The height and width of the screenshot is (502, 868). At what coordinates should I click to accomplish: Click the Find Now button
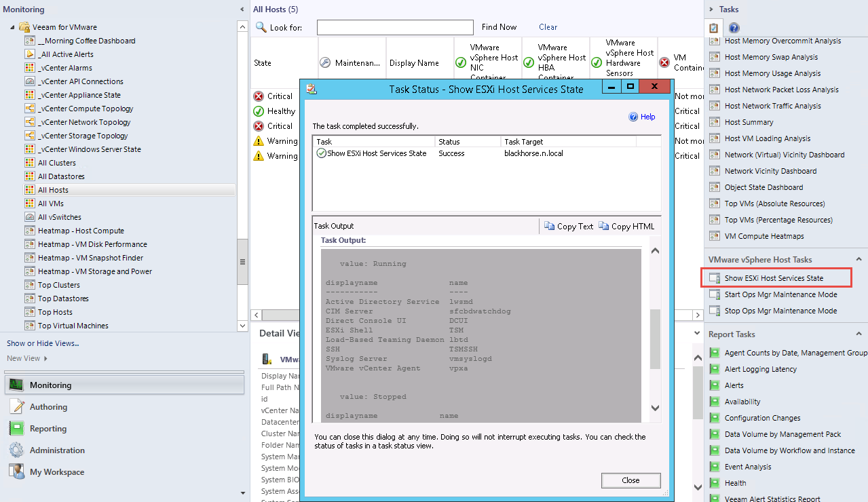click(499, 27)
